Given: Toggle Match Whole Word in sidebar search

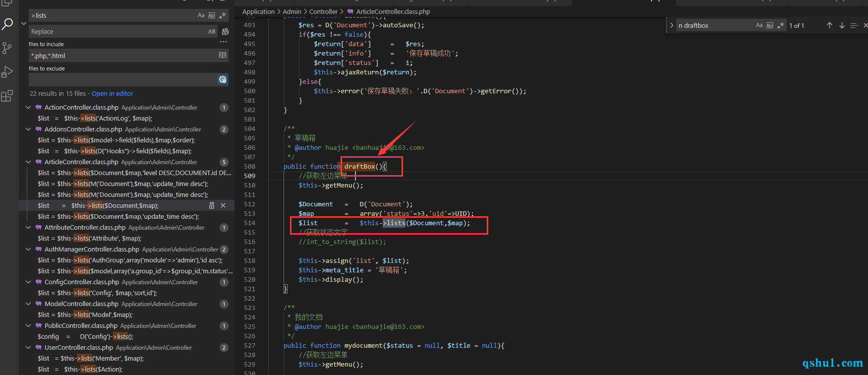Looking at the screenshot, I should pos(212,15).
